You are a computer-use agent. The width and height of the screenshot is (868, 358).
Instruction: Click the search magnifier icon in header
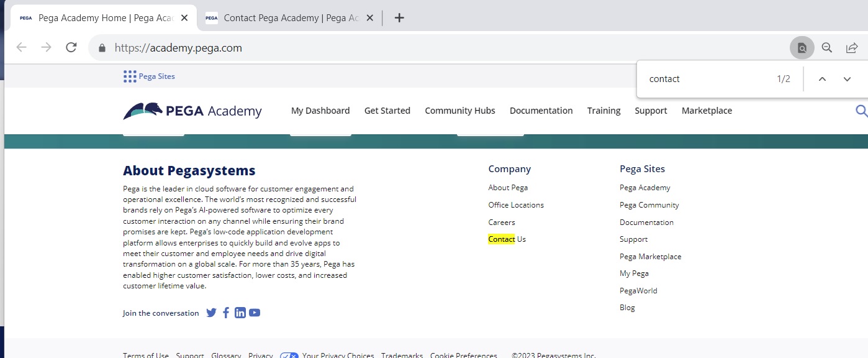(861, 111)
